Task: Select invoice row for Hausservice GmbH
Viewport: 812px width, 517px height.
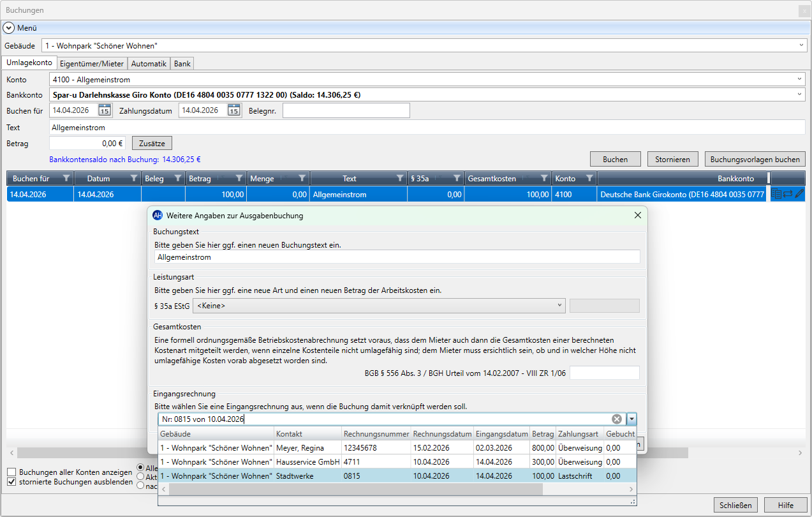Action: click(397, 461)
